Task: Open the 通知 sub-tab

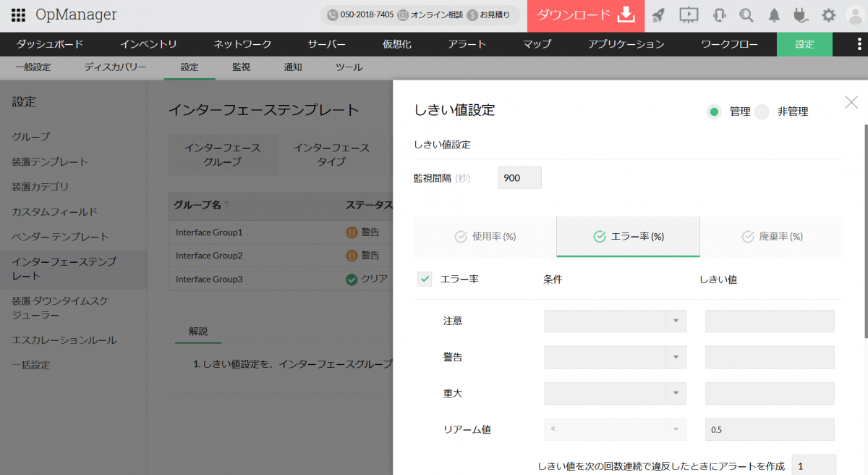Action: click(x=293, y=67)
